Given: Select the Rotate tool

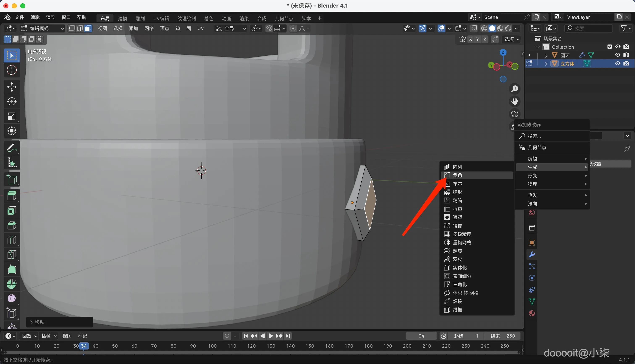Looking at the screenshot, I should [12, 102].
